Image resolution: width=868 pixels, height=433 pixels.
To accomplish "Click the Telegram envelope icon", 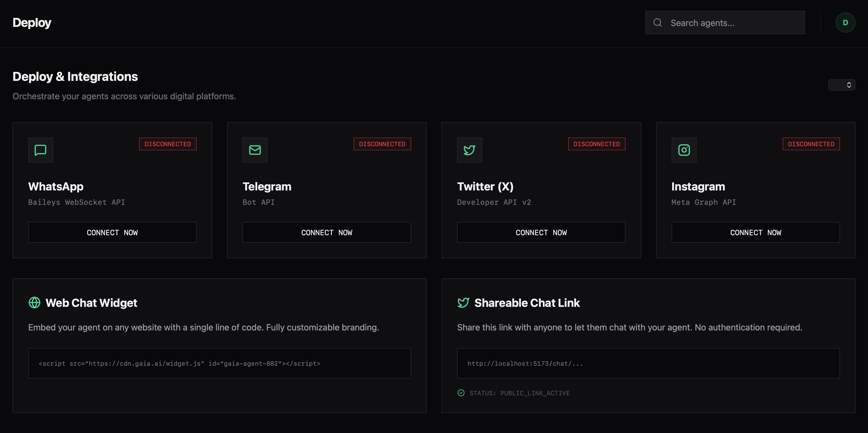I will (255, 150).
